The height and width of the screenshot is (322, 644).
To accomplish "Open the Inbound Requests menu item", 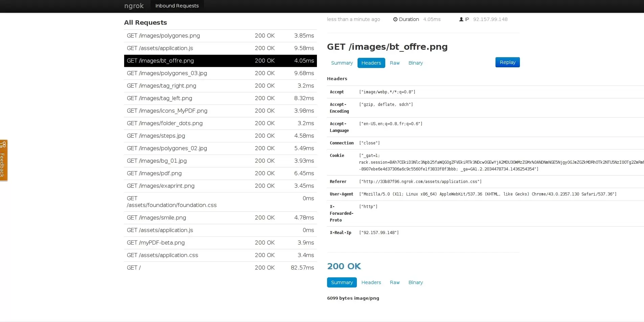I will [x=177, y=6].
